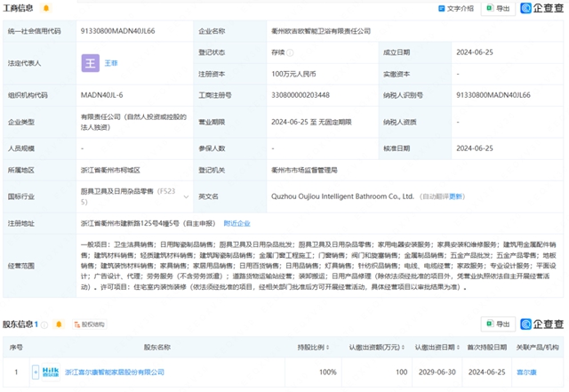
Task: Click the 2029-06-30 contribution date cell
Action: [x=437, y=372]
